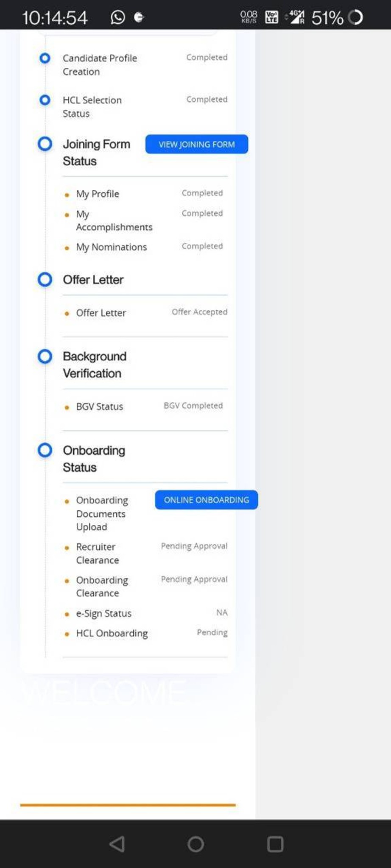
Task: Open the My Accomplishments item
Action: point(114,220)
